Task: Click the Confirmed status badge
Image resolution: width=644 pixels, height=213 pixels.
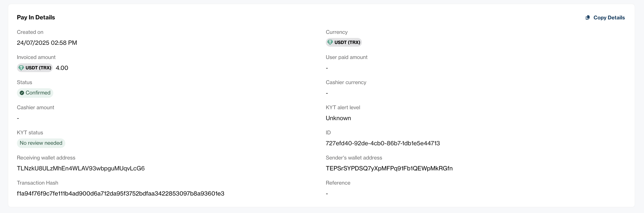Action: point(35,93)
